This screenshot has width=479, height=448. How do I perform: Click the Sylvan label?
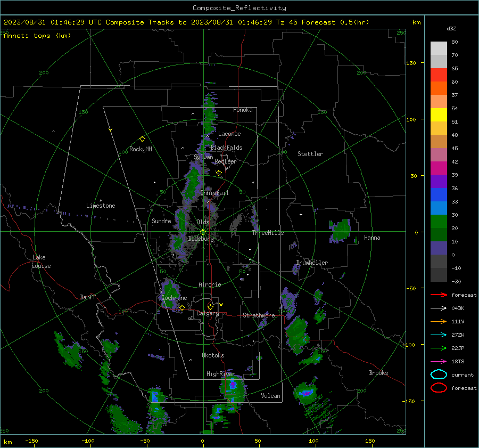pyautogui.click(x=203, y=157)
